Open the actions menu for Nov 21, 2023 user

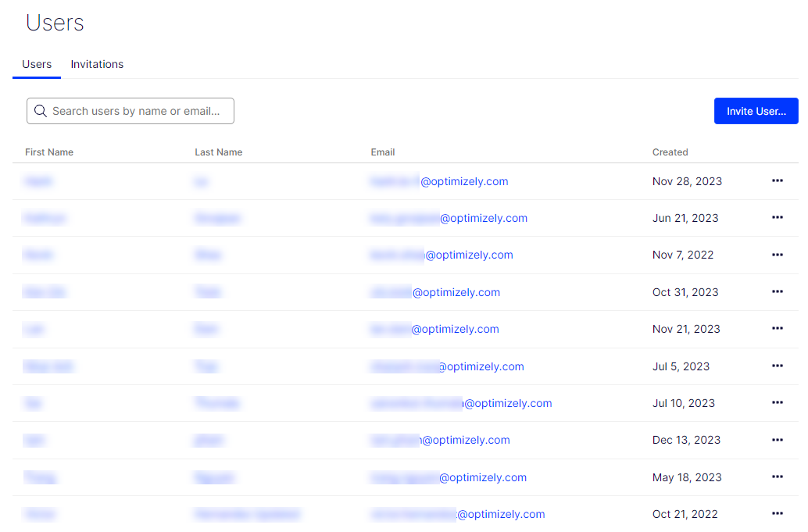pos(778,328)
